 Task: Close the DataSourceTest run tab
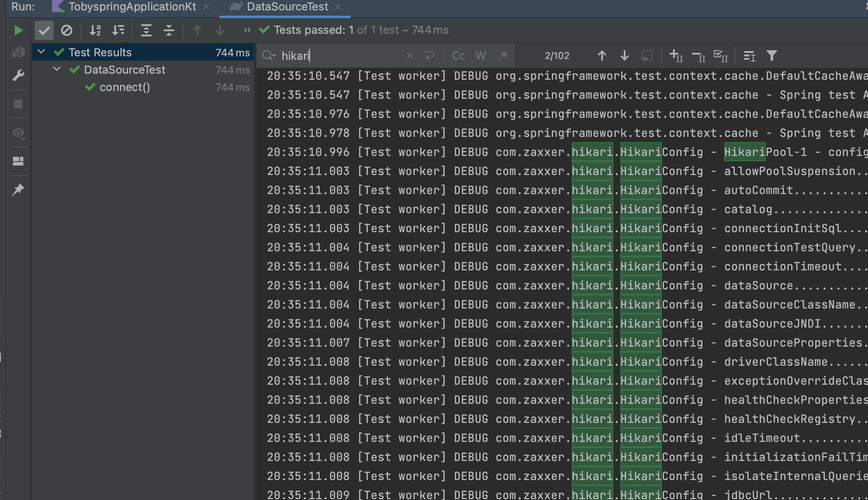(x=338, y=7)
